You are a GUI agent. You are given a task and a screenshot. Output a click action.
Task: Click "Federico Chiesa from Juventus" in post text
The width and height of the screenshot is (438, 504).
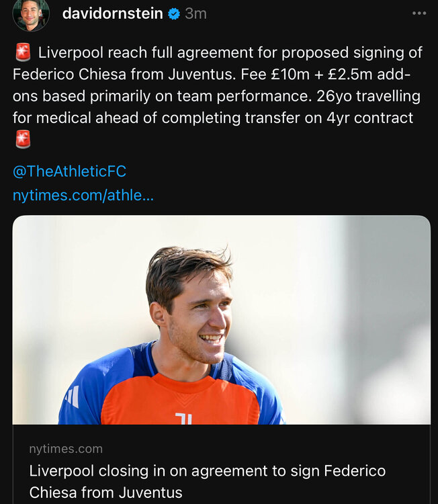point(124,74)
